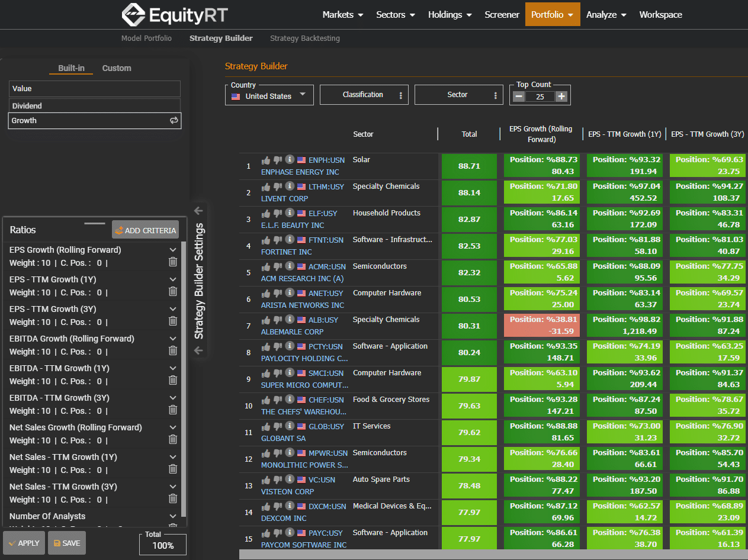
Task: Open the Markets menu
Action: tap(343, 15)
